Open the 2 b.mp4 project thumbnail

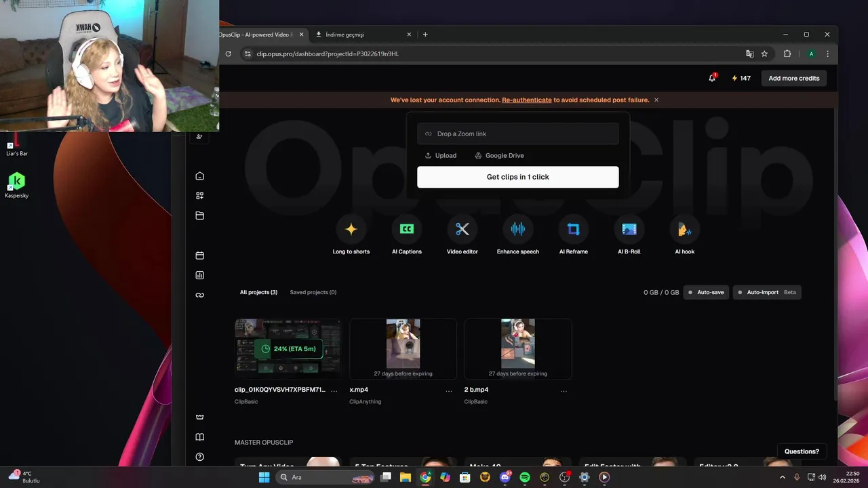518,348
